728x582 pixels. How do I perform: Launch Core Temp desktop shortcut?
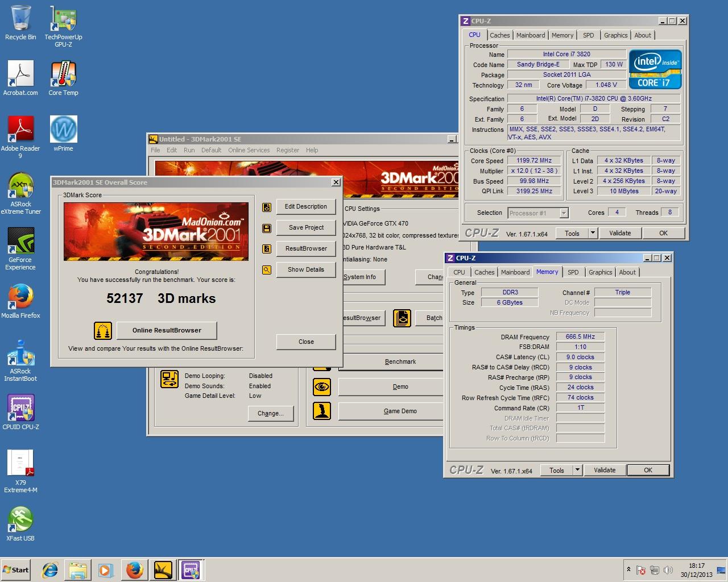[63, 78]
